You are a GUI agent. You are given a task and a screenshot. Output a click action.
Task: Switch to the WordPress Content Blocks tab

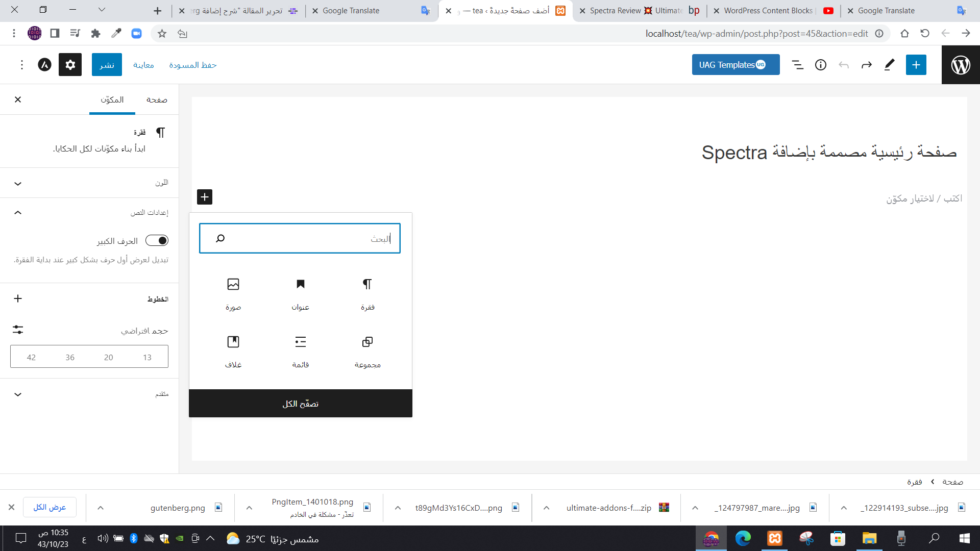point(774,11)
